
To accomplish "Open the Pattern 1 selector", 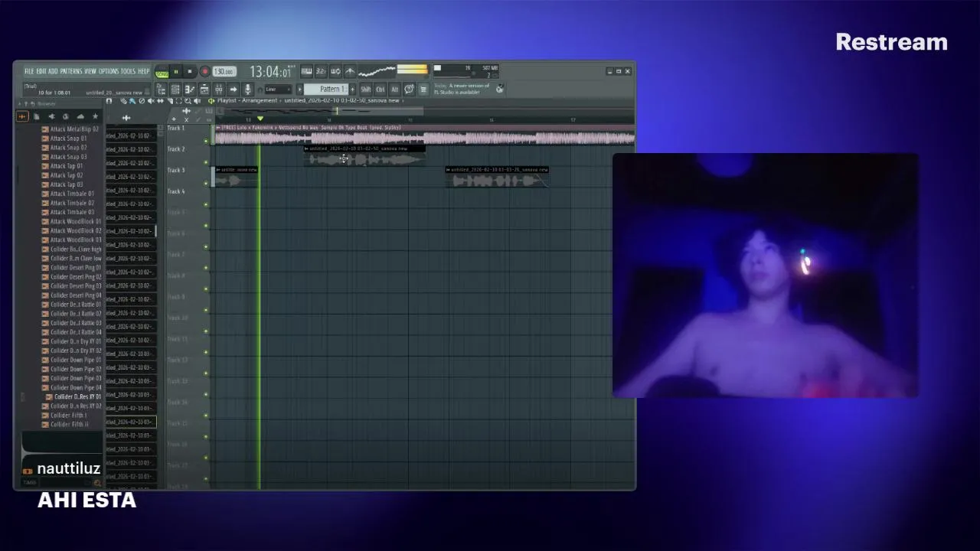I will [x=326, y=89].
